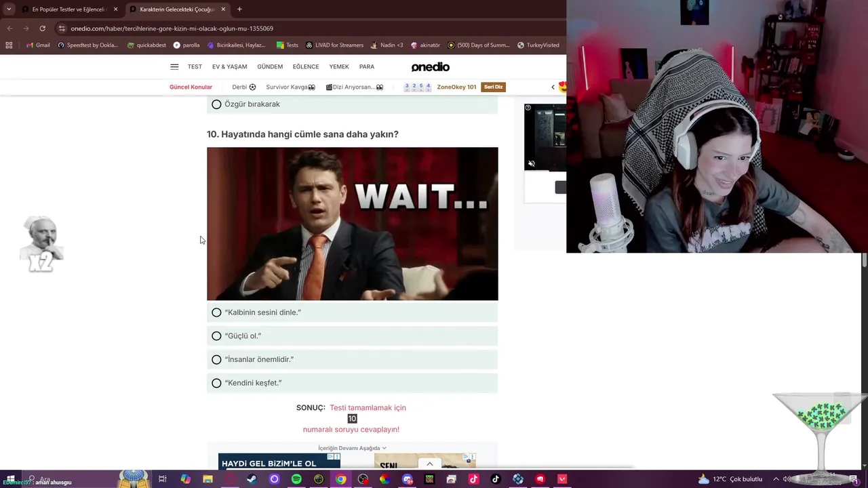Open the YEMEK menu item

coord(339,66)
